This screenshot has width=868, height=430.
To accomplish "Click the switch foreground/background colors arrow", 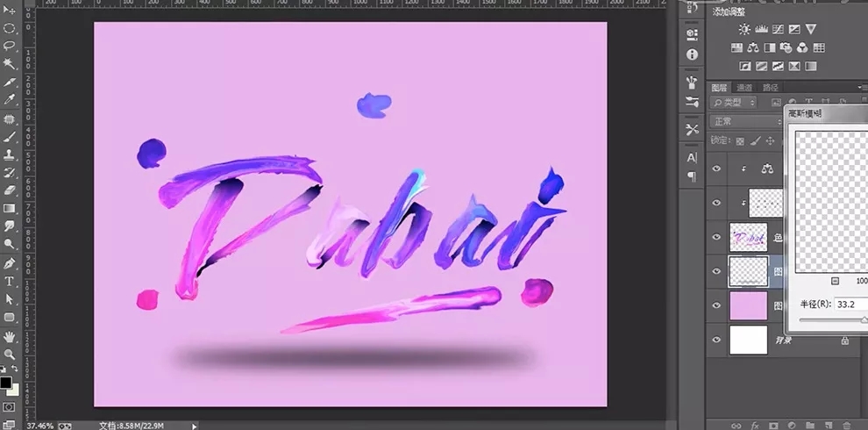I will [14, 369].
